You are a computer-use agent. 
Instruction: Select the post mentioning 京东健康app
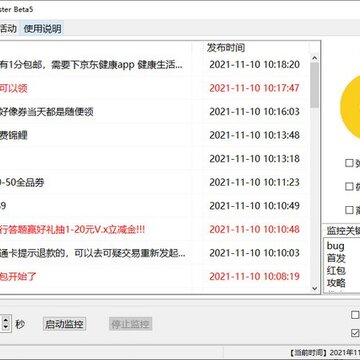click(x=91, y=65)
